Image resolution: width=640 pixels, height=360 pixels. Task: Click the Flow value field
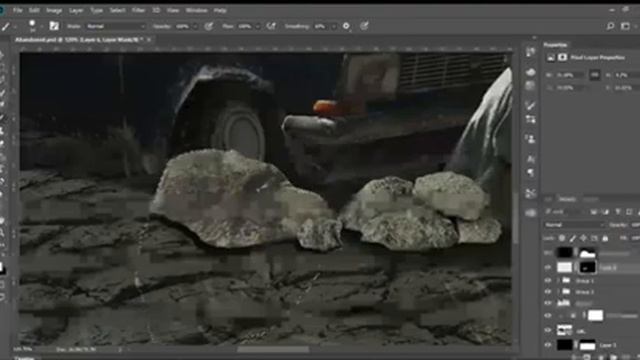(x=244, y=26)
